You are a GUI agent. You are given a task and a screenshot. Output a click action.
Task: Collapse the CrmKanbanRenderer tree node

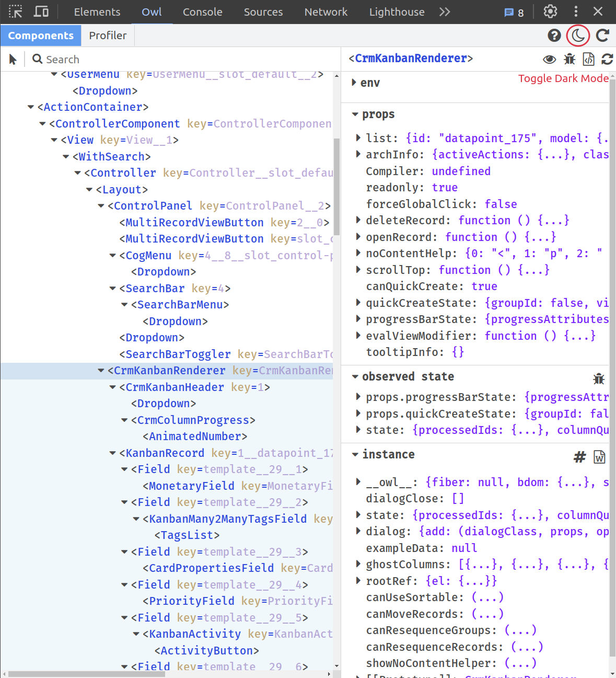pyautogui.click(x=101, y=371)
